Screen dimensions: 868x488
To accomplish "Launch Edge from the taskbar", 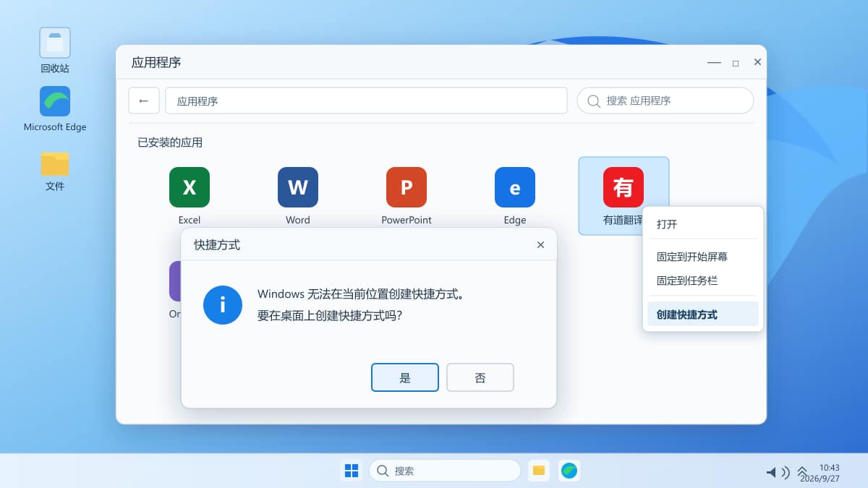I will (569, 471).
